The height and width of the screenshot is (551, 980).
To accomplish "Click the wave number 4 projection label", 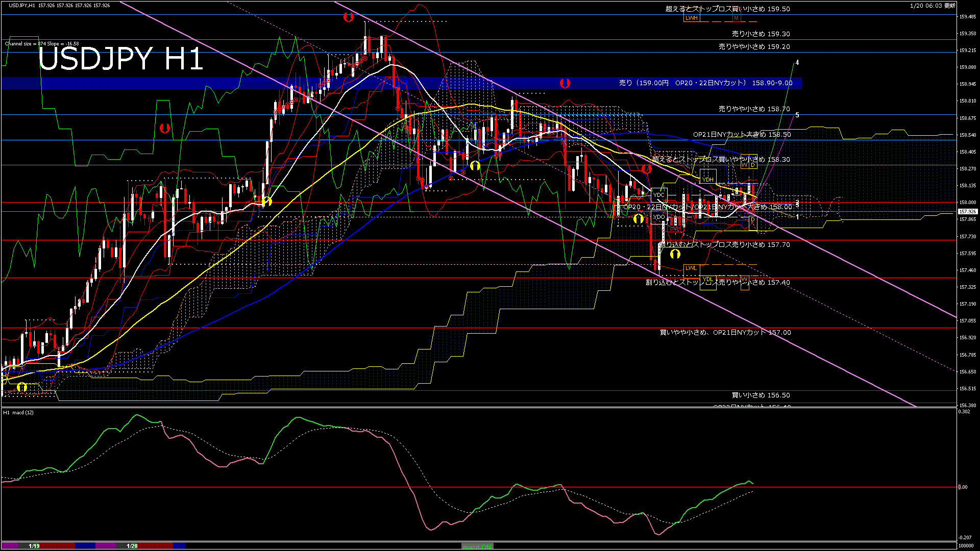I will 797,63.
